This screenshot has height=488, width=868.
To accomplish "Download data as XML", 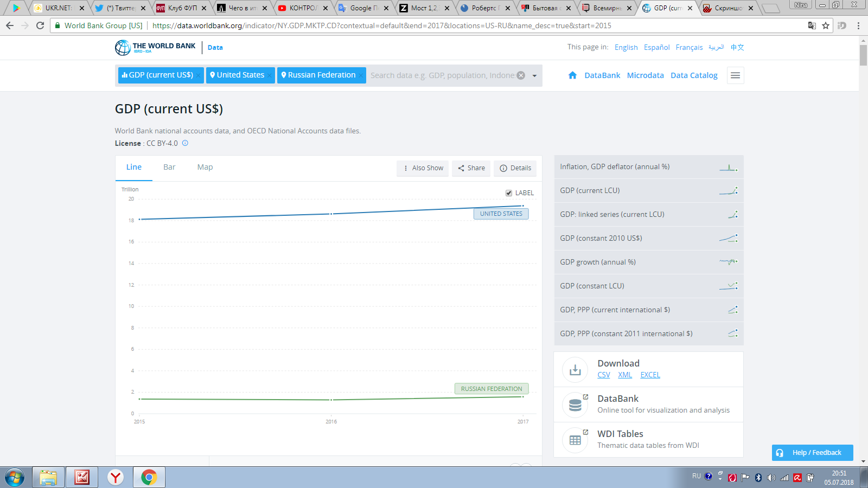I will tap(625, 375).
